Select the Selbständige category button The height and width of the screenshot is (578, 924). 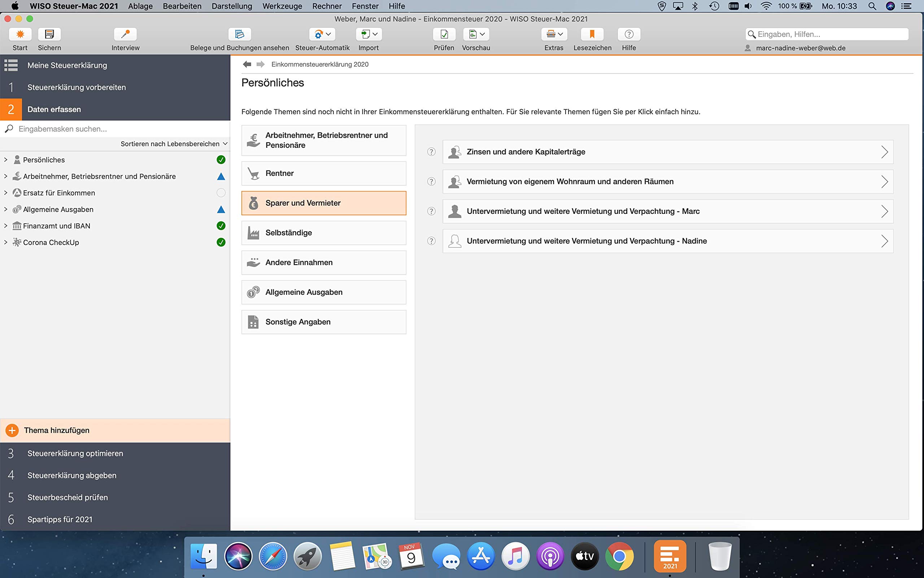tap(324, 233)
